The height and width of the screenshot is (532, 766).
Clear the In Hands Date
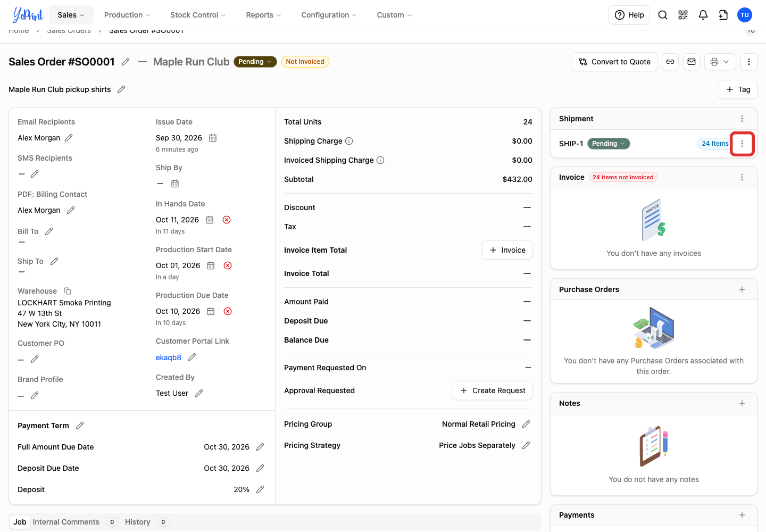click(x=227, y=220)
